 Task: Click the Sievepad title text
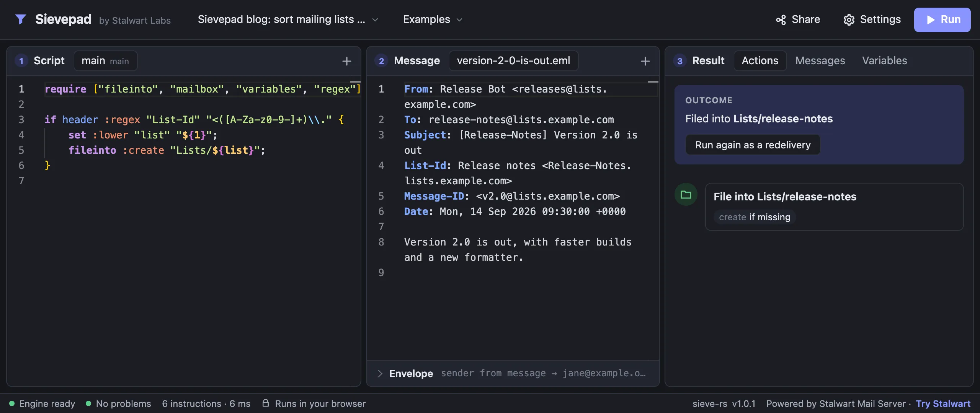click(x=63, y=19)
